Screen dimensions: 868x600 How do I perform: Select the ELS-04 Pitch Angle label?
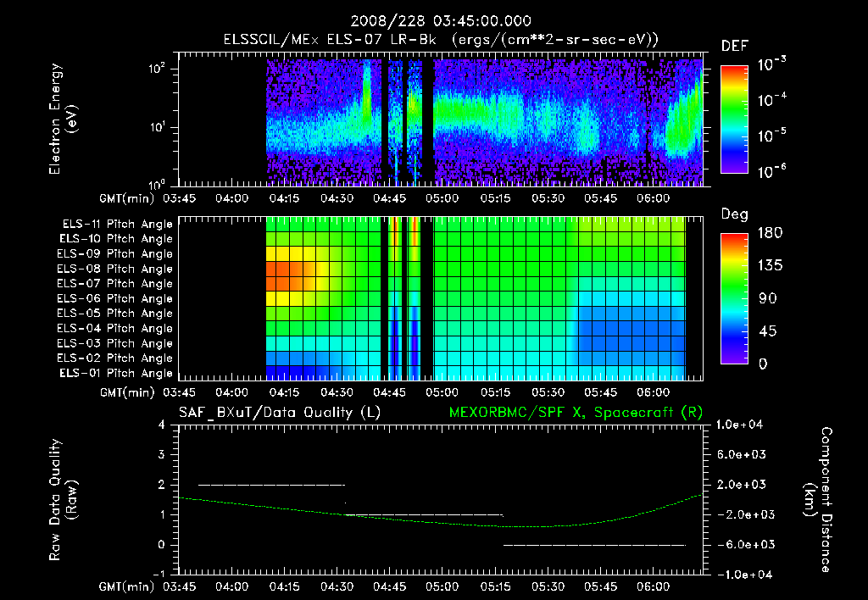pos(115,328)
